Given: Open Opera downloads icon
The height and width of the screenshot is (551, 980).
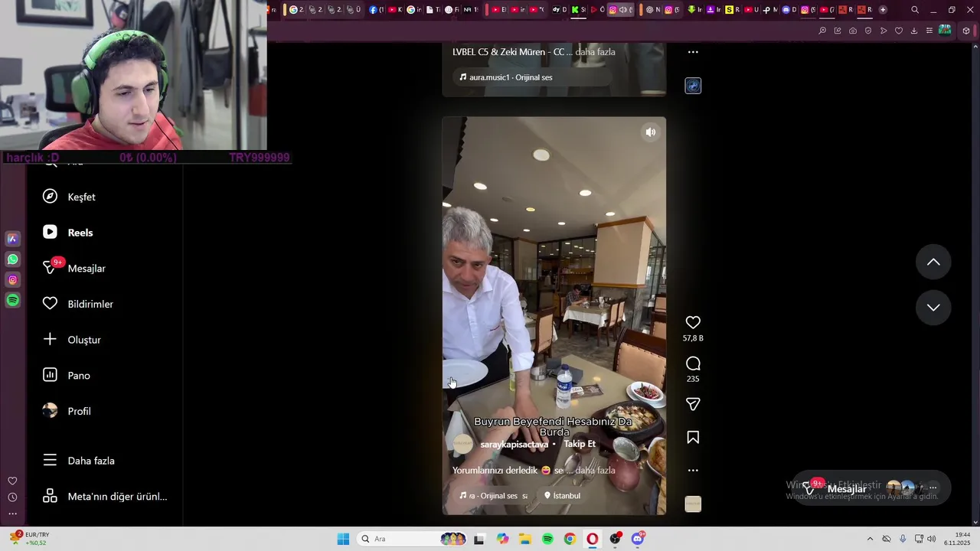Looking at the screenshot, I should [914, 31].
